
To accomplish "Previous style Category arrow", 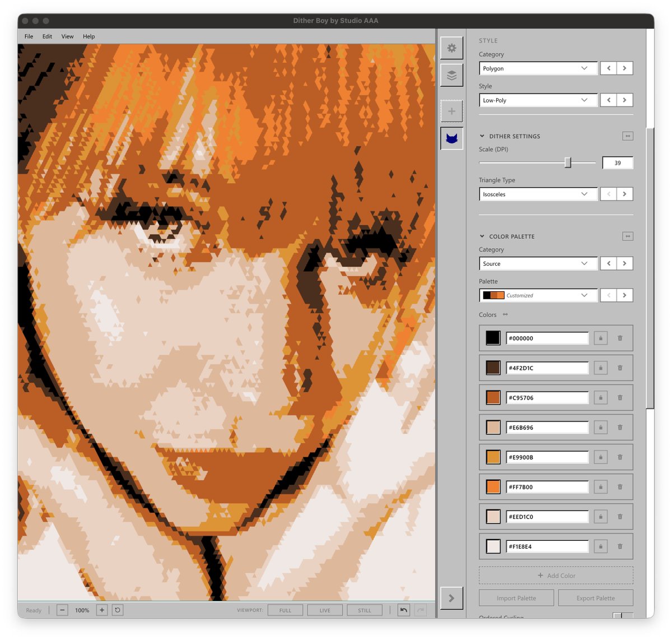I will click(x=609, y=68).
